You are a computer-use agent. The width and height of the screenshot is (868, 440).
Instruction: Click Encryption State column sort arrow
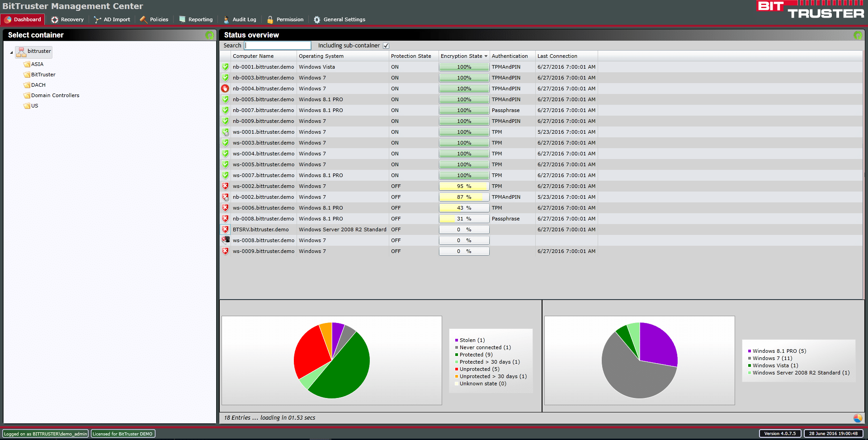tap(486, 56)
